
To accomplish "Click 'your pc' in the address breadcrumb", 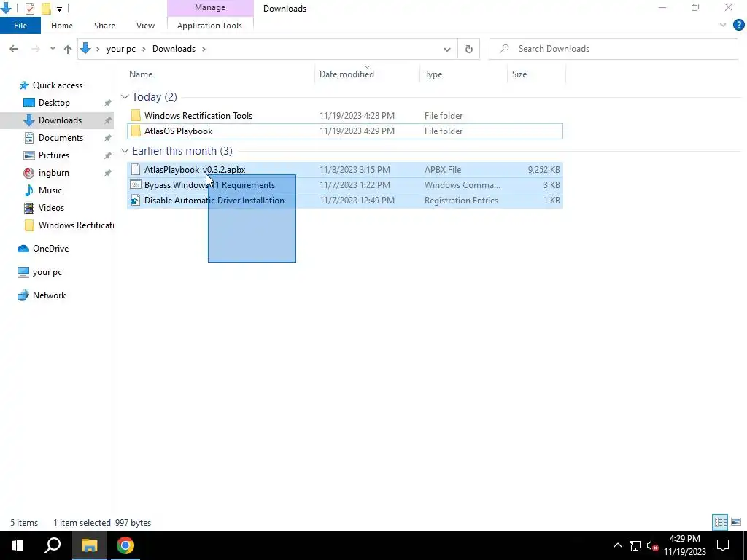I will 120,49.
